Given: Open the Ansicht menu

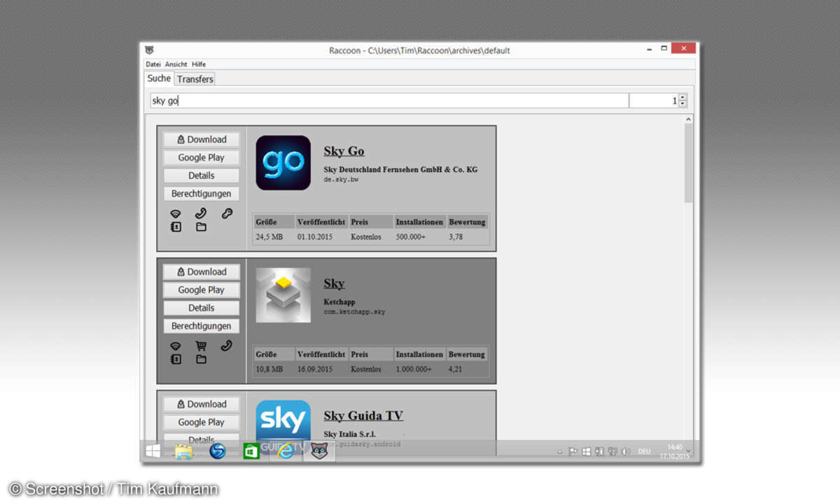Looking at the screenshot, I should [176, 64].
